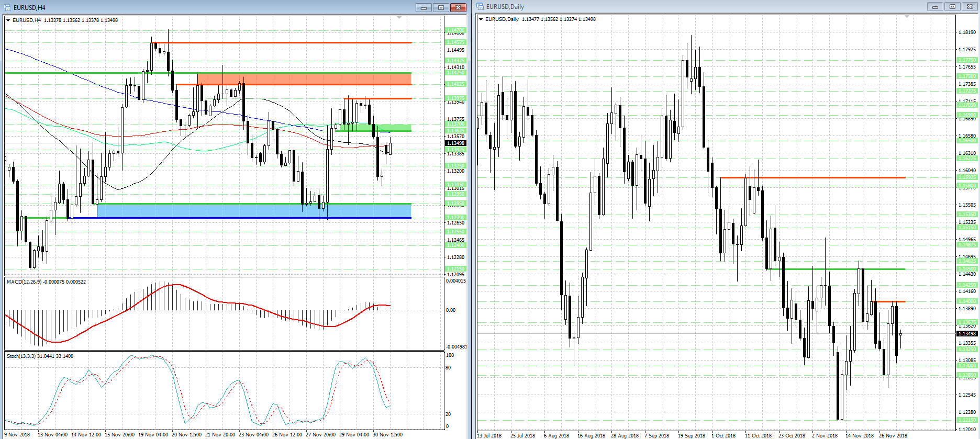Click the 1.14500 price level label in Daily
Viewport: 980px width, 439px height.
coord(967,269)
